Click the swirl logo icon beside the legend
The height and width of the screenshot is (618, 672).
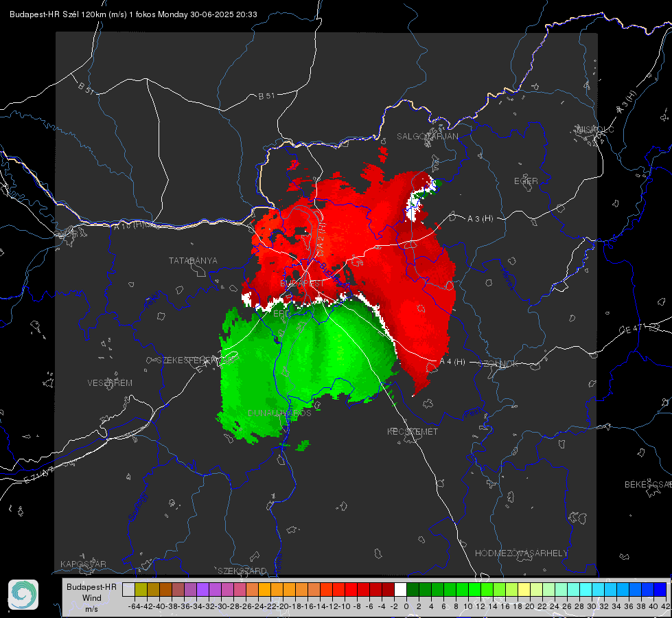(x=23, y=595)
